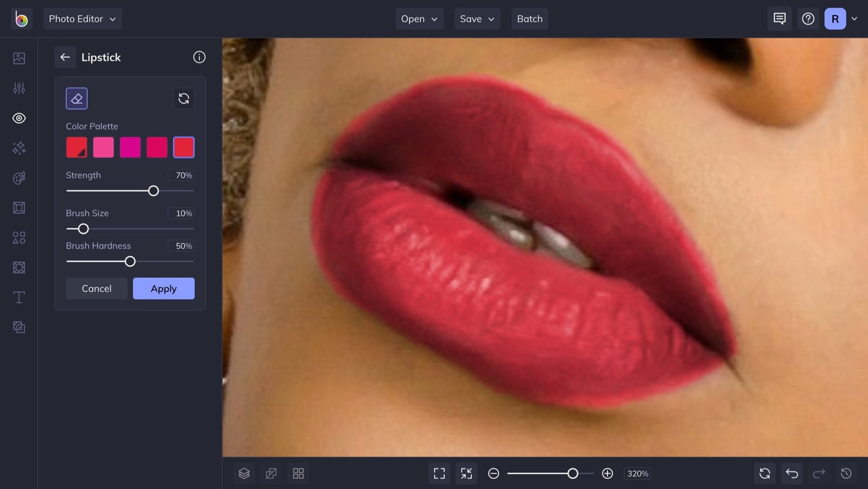This screenshot has height=489, width=868.
Task: Select the pink lipstick color swatch
Action: (103, 147)
